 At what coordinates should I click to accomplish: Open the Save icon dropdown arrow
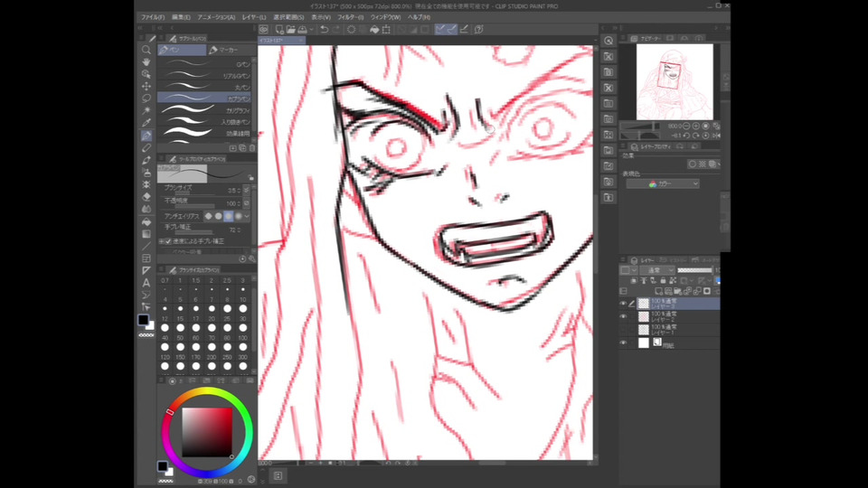tap(309, 29)
